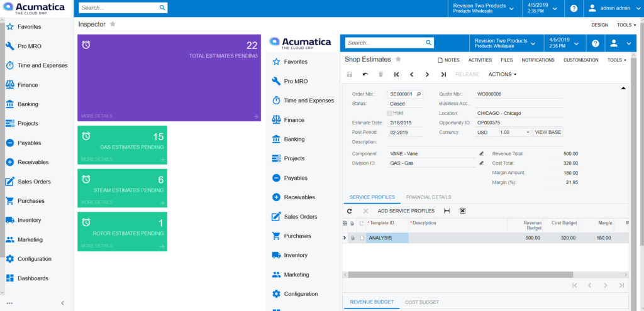Click the export to Excel icon in the grid
Image resolution: width=644 pixels, height=311 pixels.
click(x=462, y=211)
